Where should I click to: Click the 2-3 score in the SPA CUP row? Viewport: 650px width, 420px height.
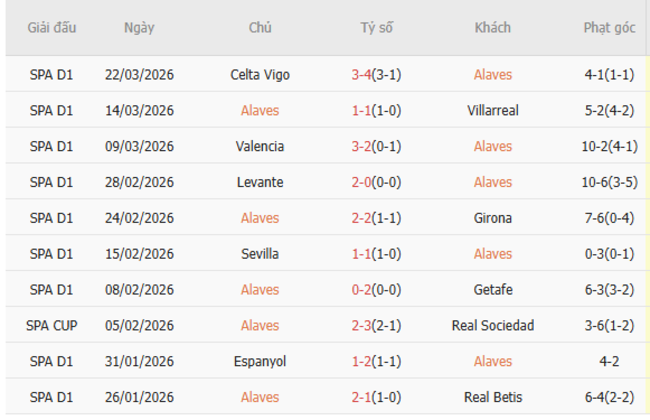coord(363,326)
